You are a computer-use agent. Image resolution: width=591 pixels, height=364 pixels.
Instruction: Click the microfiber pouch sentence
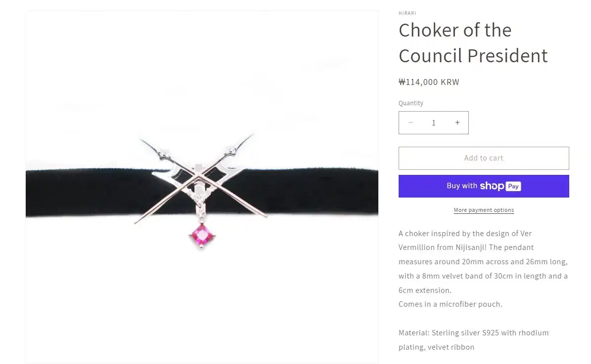pos(451,304)
